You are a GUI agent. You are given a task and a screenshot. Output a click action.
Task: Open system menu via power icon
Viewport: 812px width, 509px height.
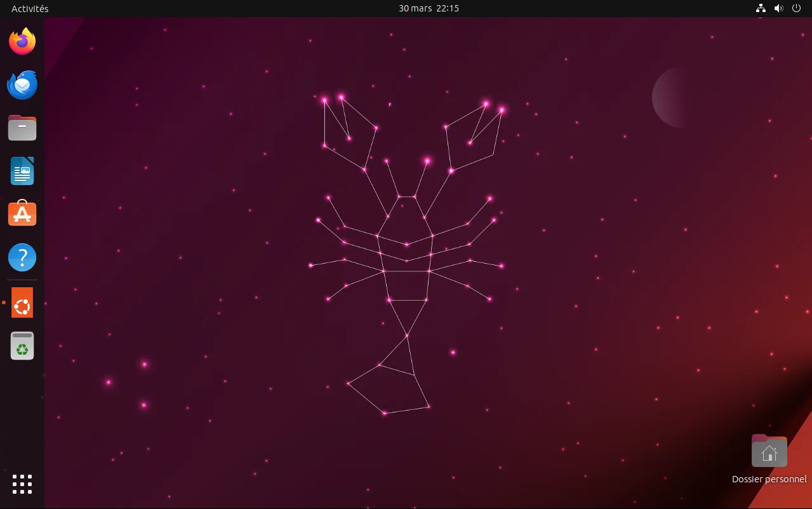click(796, 8)
